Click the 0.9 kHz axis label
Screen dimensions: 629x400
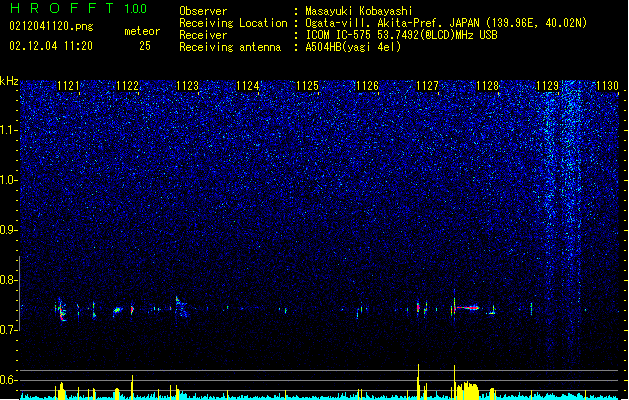click(x=9, y=230)
